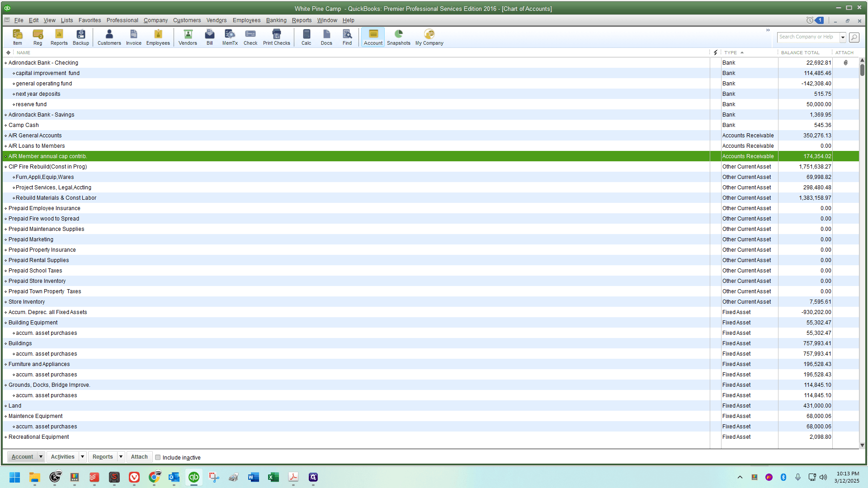
Task: Open File Explorer from the taskbar
Action: [34, 477]
